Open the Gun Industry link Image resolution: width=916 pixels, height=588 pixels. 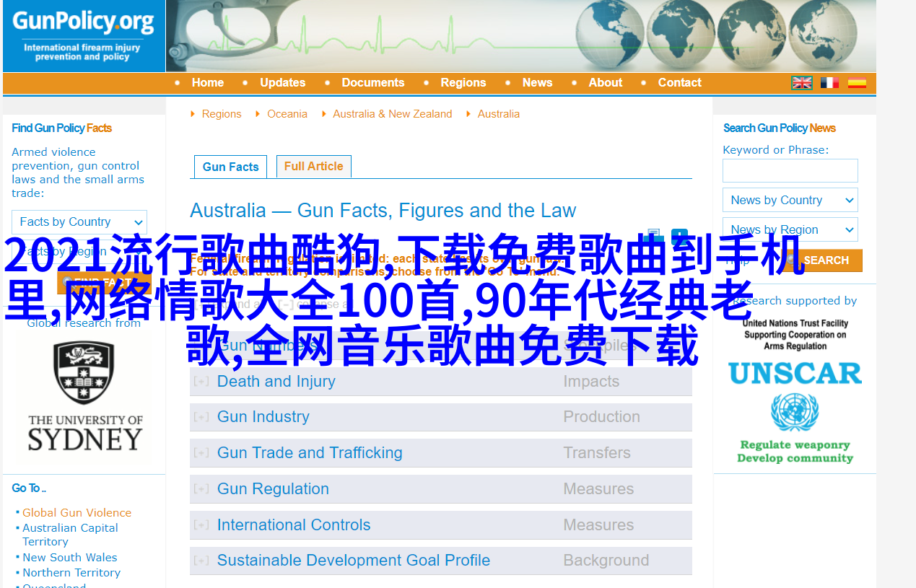tap(263, 417)
